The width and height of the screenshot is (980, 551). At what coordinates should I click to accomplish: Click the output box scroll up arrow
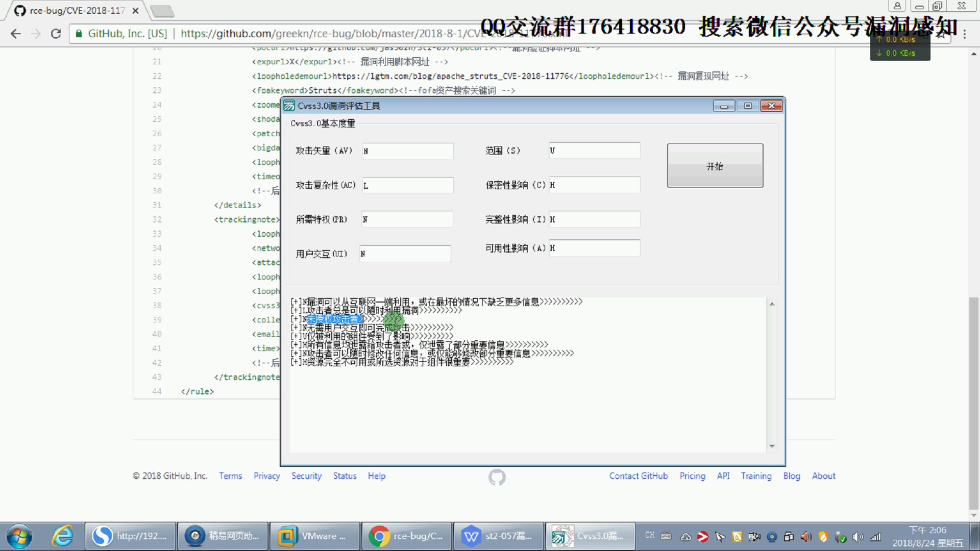tap(772, 304)
